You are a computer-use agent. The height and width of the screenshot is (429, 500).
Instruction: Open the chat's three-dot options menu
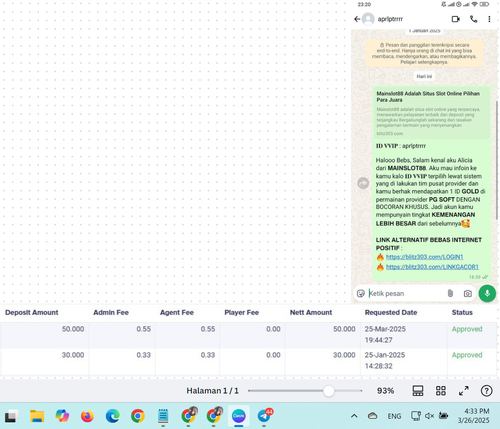click(x=489, y=19)
